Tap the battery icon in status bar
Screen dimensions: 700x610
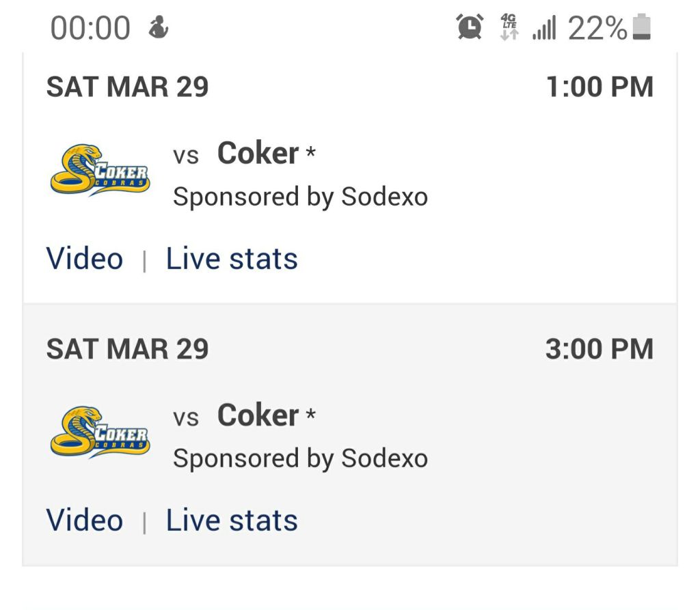click(x=642, y=28)
